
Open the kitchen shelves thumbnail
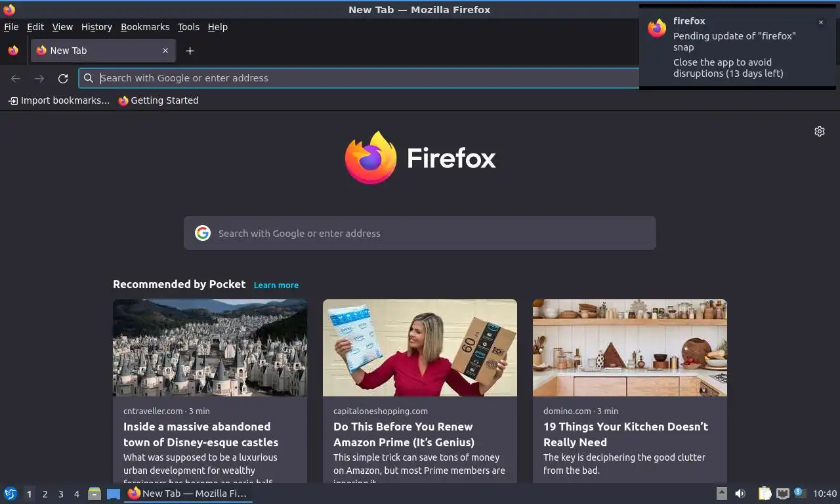click(x=630, y=348)
